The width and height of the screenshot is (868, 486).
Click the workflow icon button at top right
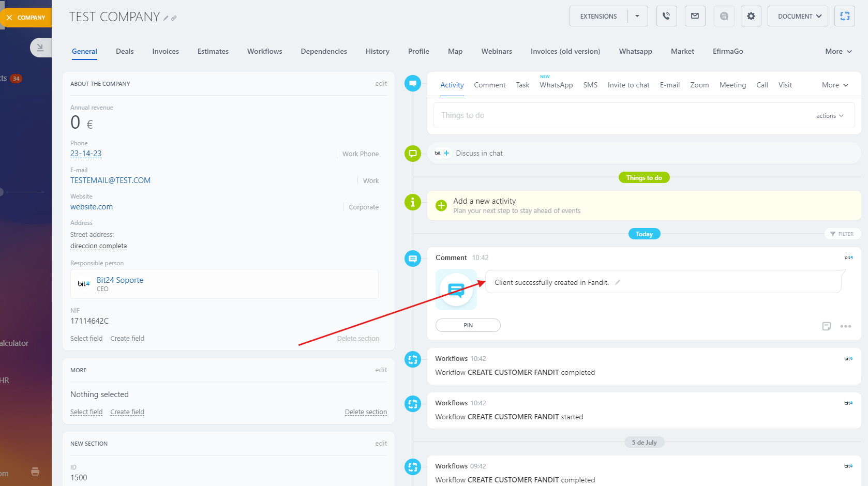coord(844,16)
